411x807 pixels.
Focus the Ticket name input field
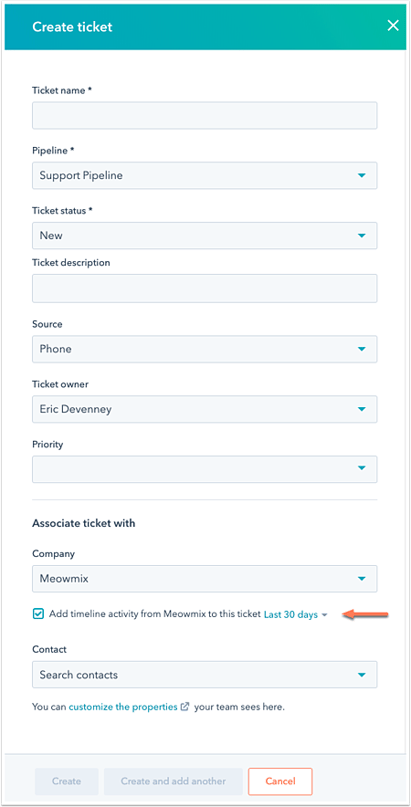(x=205, y=115)
